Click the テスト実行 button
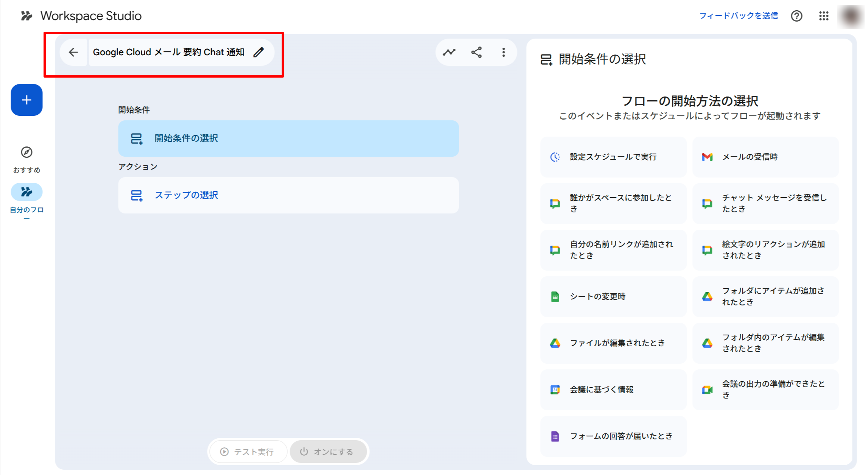This screenshot has height=475, width=868. coord(248,452)
